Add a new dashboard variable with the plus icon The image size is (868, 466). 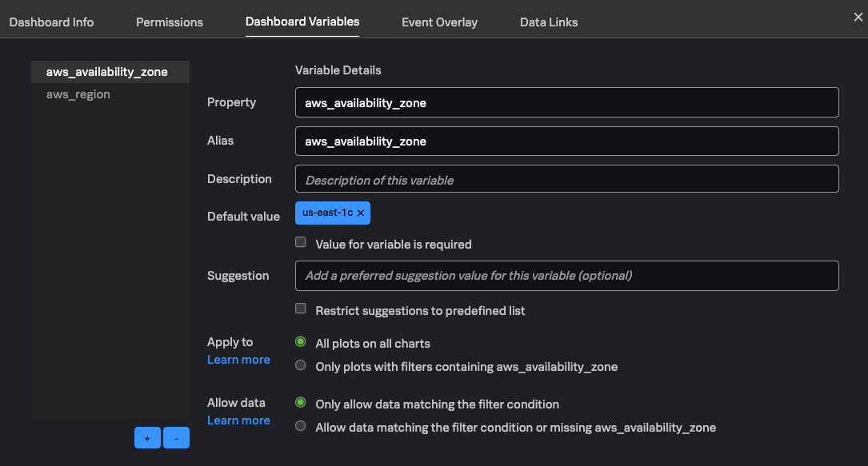click(x=147, y=437)
